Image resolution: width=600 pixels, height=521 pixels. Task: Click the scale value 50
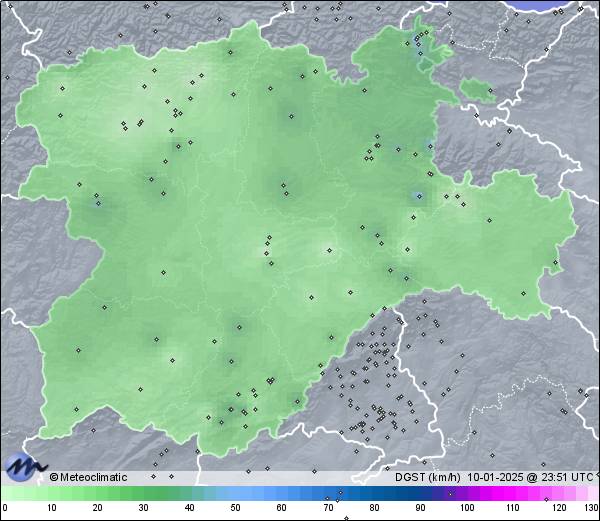coord(235,508)
